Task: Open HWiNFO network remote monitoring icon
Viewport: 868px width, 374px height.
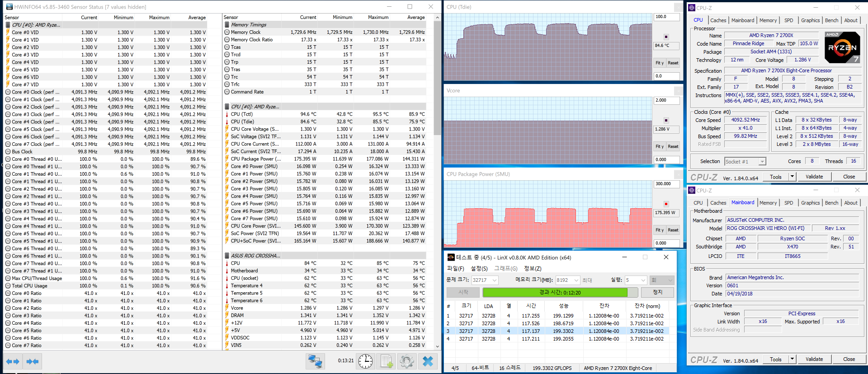Action: 315,361
